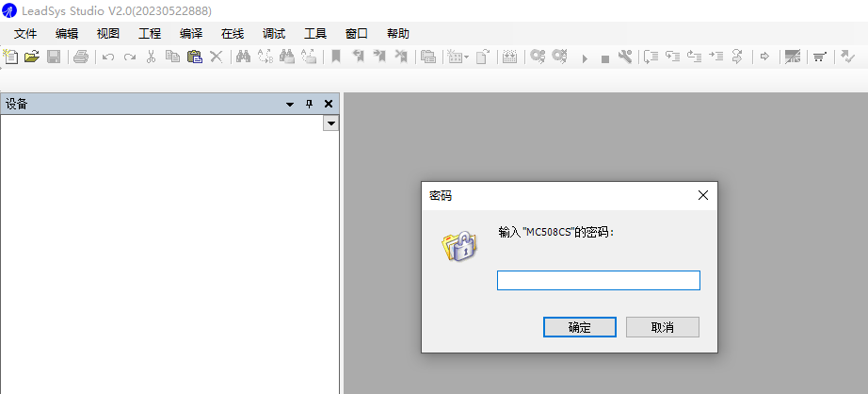Click the binoculars with folder icon
Image resolution: width=868 pixels, height=394 pixels.
point(287,57)
